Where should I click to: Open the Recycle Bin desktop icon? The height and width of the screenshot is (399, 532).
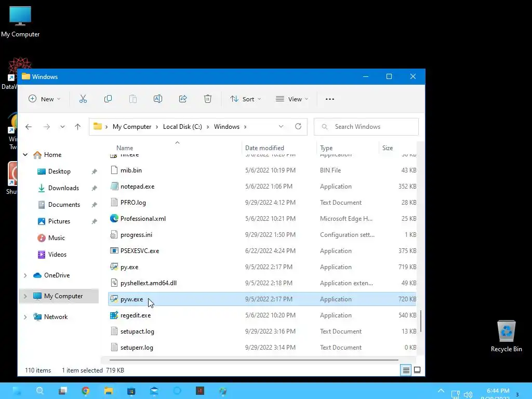point(506,336)
